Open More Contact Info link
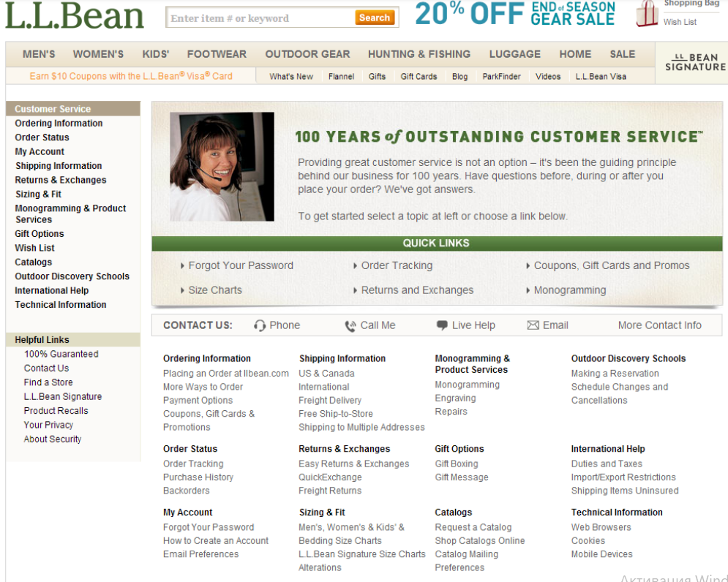Screen dimensions: 728x582 click(659, 325)
